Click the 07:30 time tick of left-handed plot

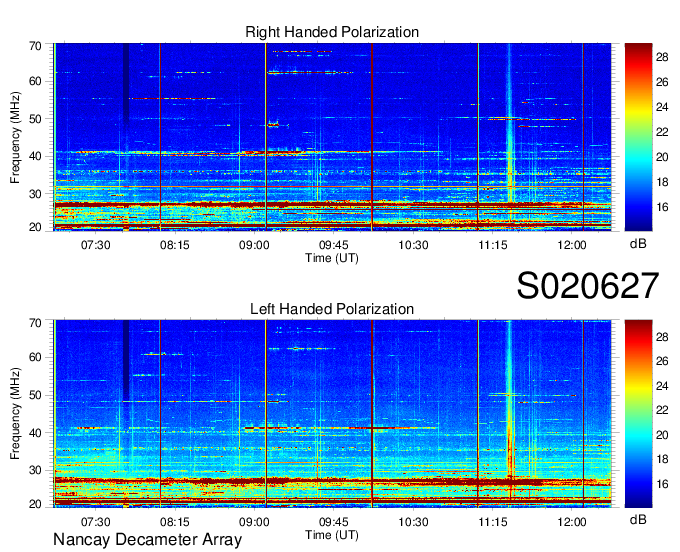pyautogui.click(x=95, y=522)
